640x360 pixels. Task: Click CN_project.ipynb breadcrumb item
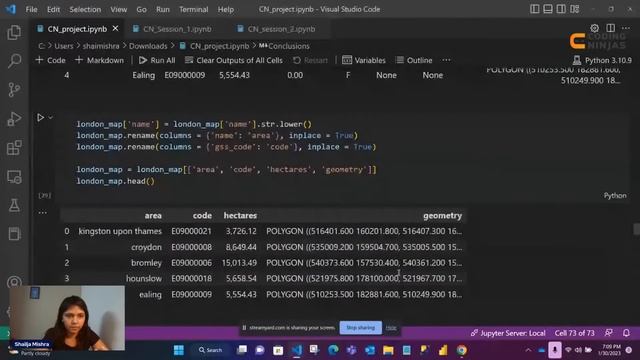click(214, 46)
